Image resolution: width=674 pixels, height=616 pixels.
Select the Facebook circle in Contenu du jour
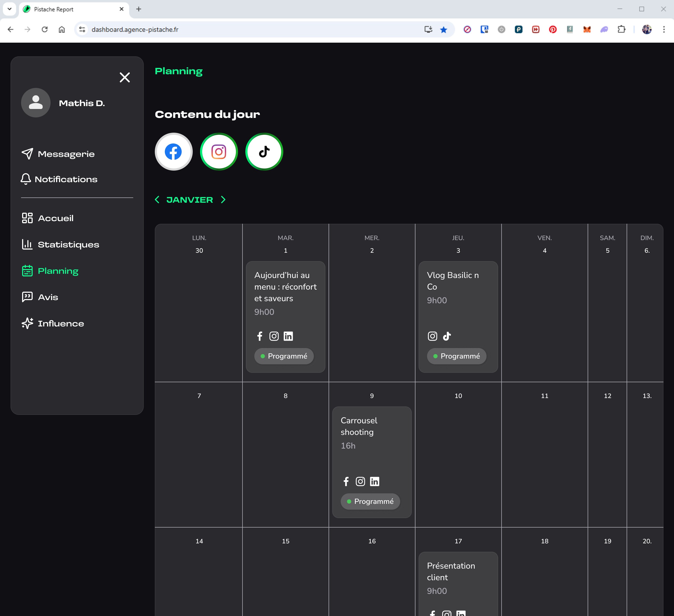tap(174, 152)
